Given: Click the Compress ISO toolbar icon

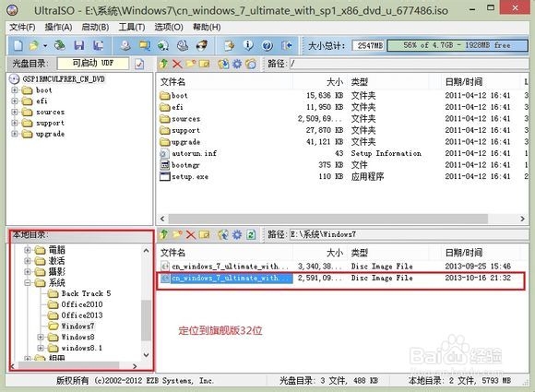Looking at the screenshot, I should 163,45.
